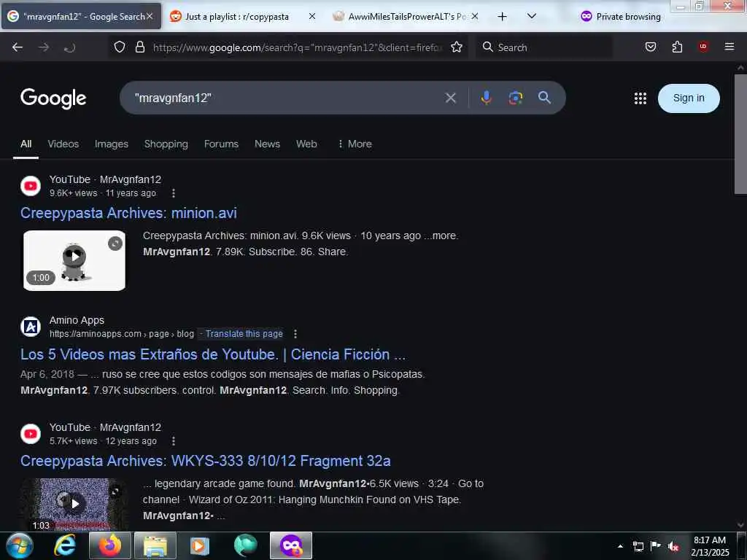Launch Internet Explorer from taskbar
The height and width of the screenshot is (560, 747).
pos(64,545)
